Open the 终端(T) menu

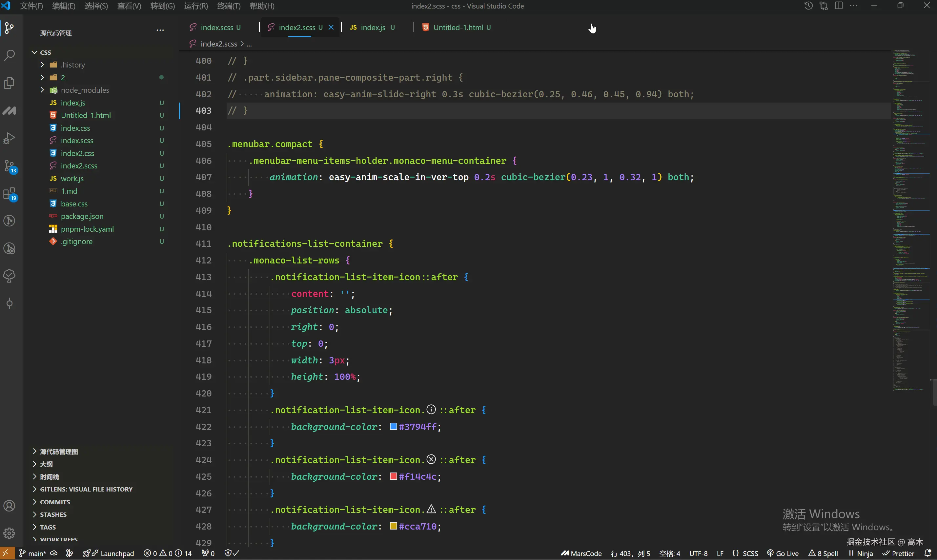coord(229,6)
